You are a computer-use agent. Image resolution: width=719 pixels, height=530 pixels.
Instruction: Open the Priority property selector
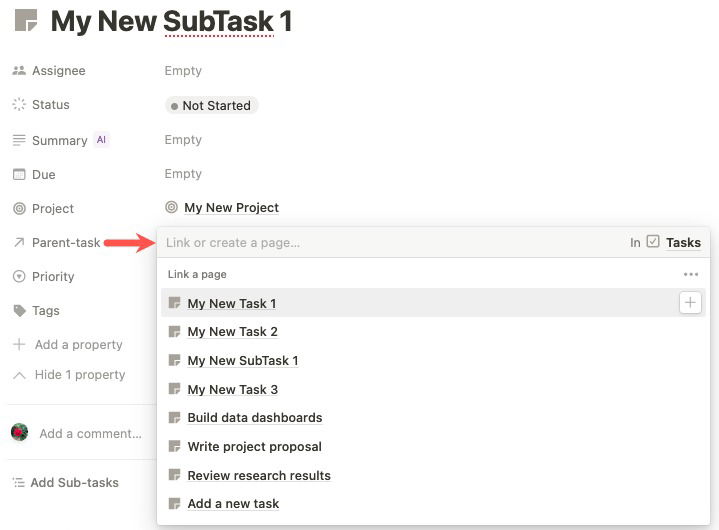point(53,277)
